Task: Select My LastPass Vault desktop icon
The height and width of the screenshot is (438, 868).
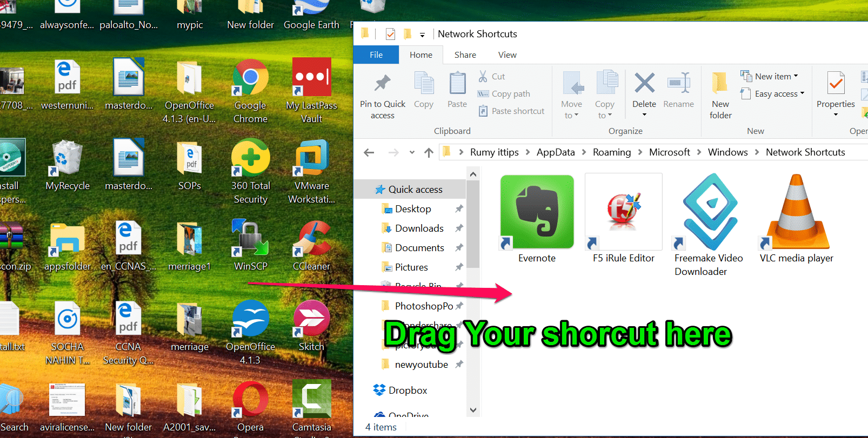Action: [312, 91]
